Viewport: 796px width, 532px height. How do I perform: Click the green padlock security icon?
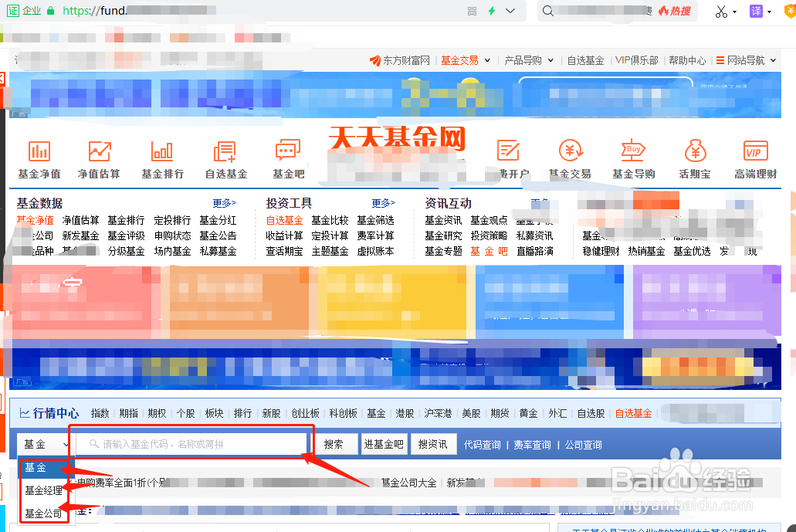[x=50, y=10]
